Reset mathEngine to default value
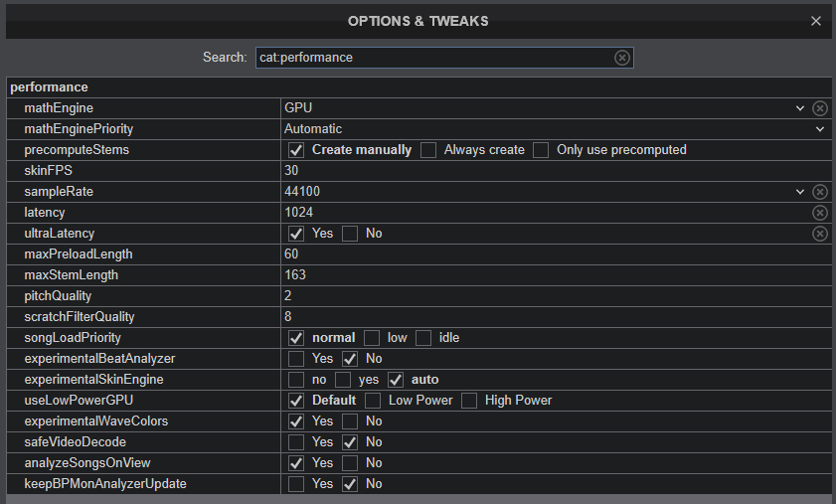This screenshot has height=504, width=836. 820,108
